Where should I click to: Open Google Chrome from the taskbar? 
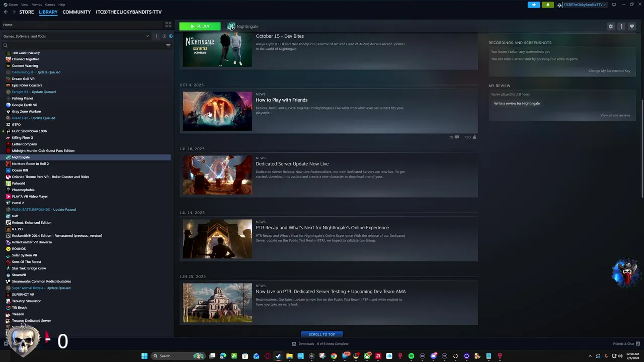(334, 356)
